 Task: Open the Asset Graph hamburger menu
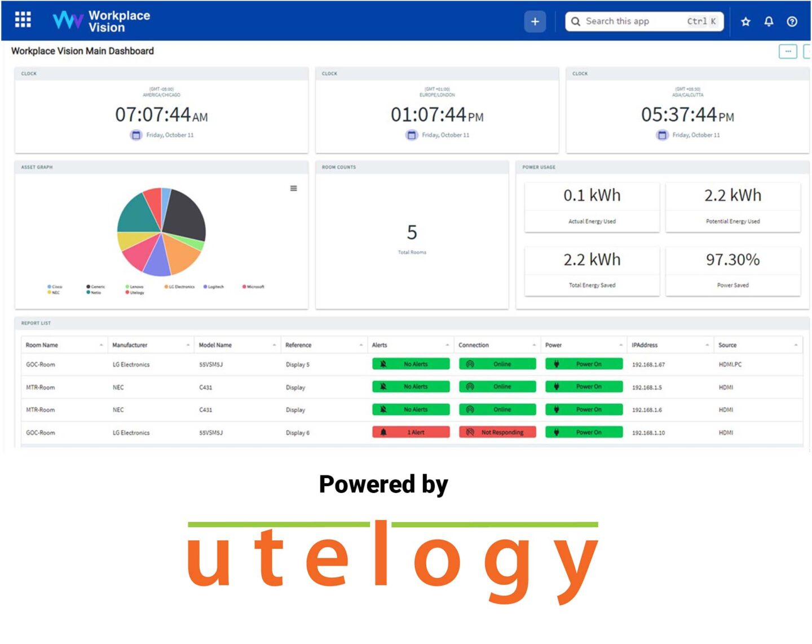(x=293, y=188)
